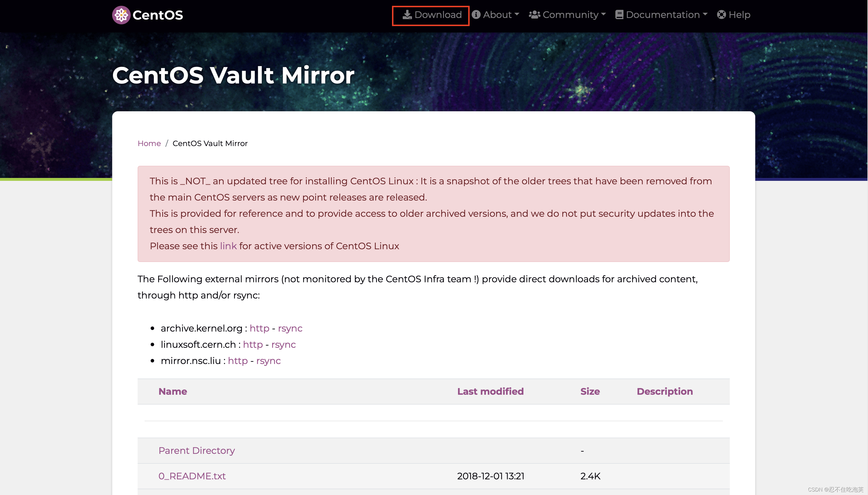Open mirror.nsc.liu rsync mirror
868x495 pixels.
[x=268, y=361]
